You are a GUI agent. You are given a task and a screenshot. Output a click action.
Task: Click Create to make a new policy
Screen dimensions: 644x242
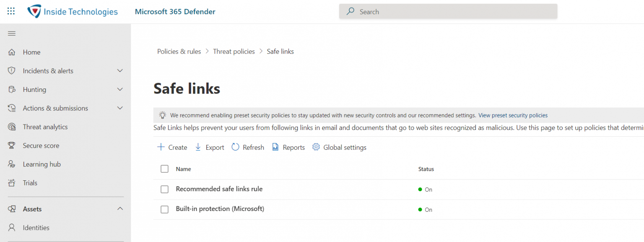coord(172,147)
